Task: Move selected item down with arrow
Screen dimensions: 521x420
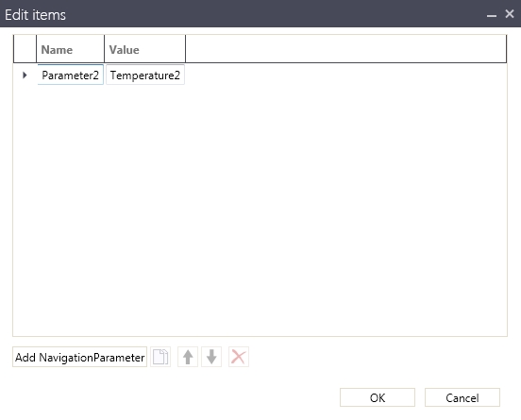Action: pos(211,357)
